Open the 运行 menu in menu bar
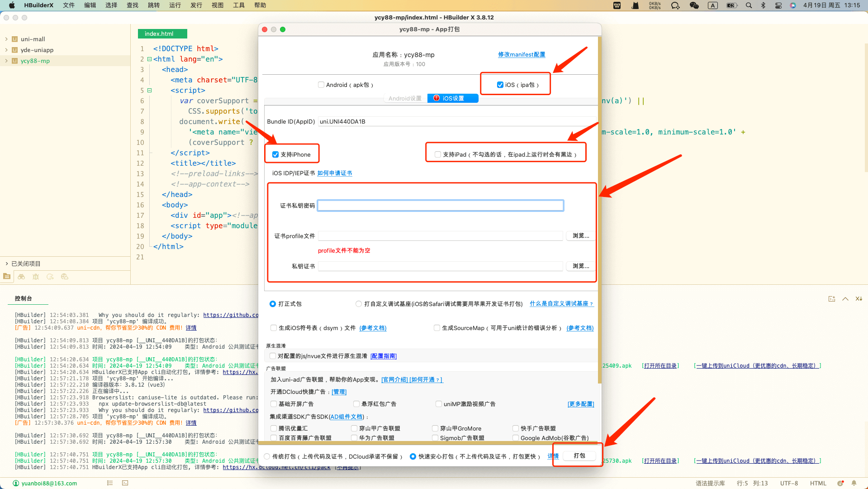The image size is (868, 489). [x=175, y=5]
